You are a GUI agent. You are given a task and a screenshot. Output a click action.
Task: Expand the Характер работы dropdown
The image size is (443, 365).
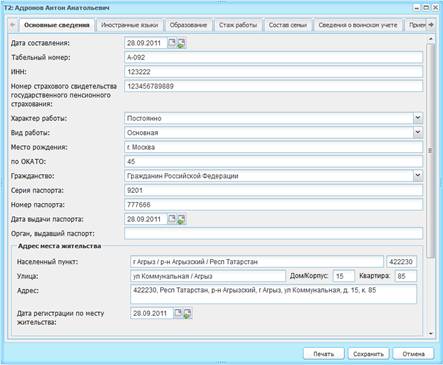[x=418, y=118]
